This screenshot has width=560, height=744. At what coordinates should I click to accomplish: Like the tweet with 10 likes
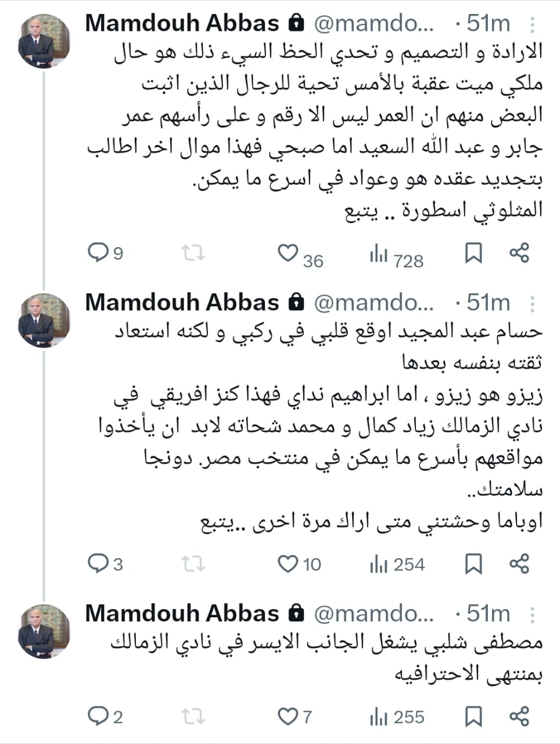[288, 563]
